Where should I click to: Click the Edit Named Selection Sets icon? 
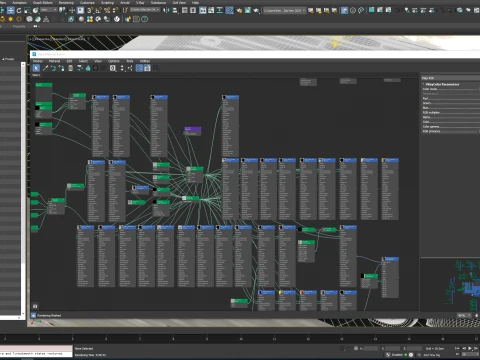pyautogui.click(x=125, y=10)
